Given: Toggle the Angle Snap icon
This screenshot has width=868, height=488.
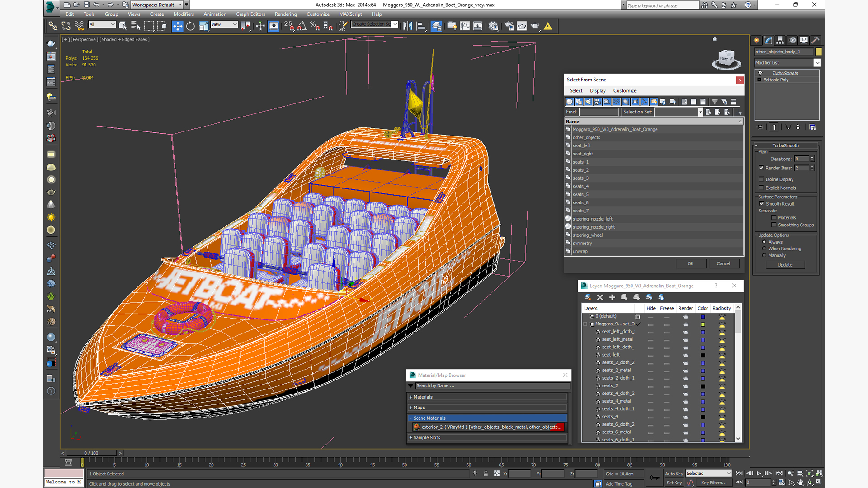Looking at the screenshot, I should pos(302,26).
